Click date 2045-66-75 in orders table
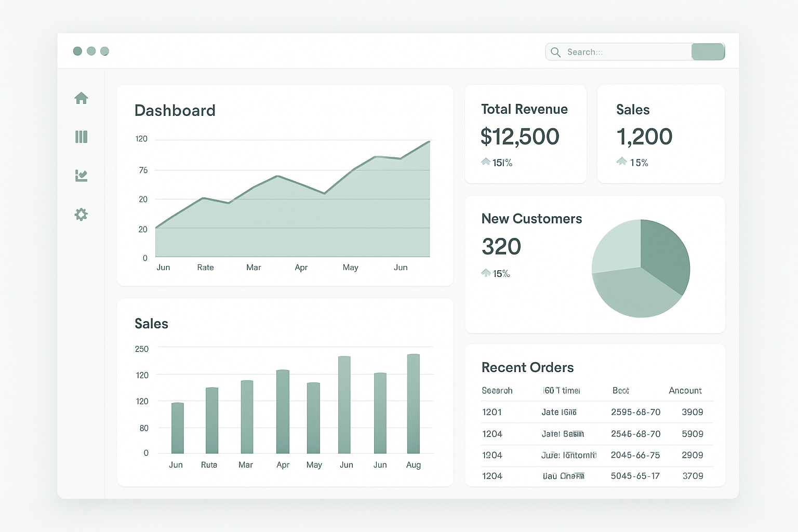This screenshot has width=798, height=532. [635, 455]
